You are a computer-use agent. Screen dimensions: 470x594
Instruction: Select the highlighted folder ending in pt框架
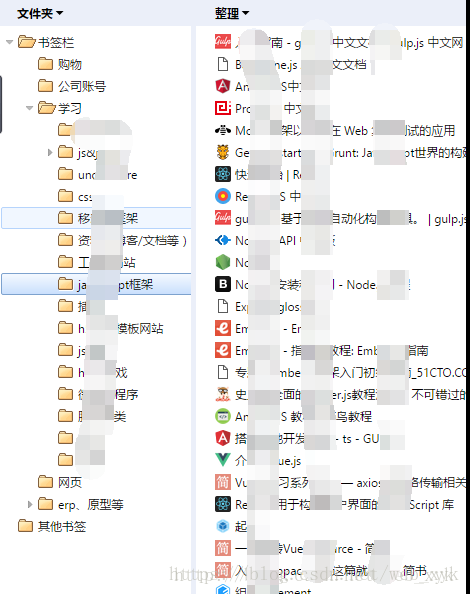(97, 284)
